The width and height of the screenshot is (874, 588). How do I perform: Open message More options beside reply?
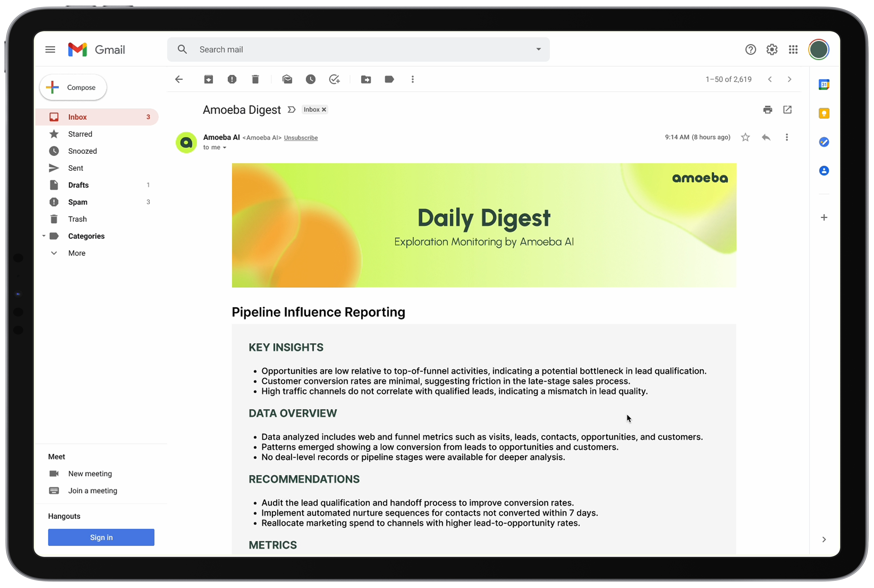coord(787,137)
